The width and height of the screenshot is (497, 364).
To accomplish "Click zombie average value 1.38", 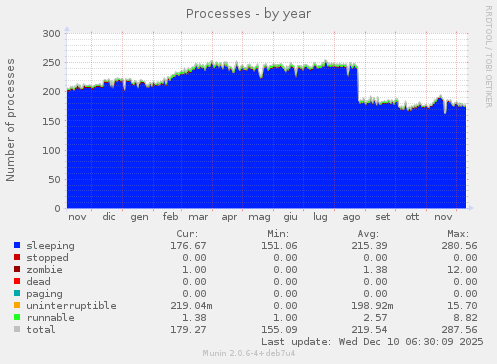I will click(x=375, y=270).
